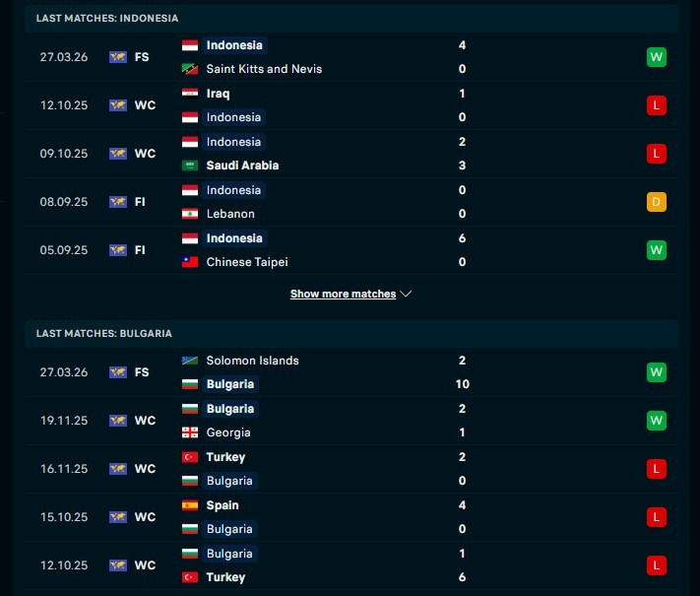Click the Iraq flag icon

(190, 94)
